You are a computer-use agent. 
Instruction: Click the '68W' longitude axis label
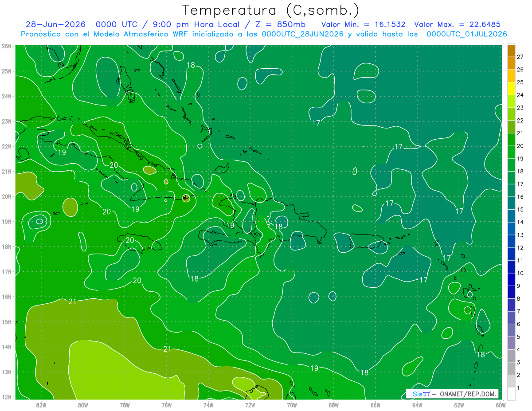coord(333,405)
